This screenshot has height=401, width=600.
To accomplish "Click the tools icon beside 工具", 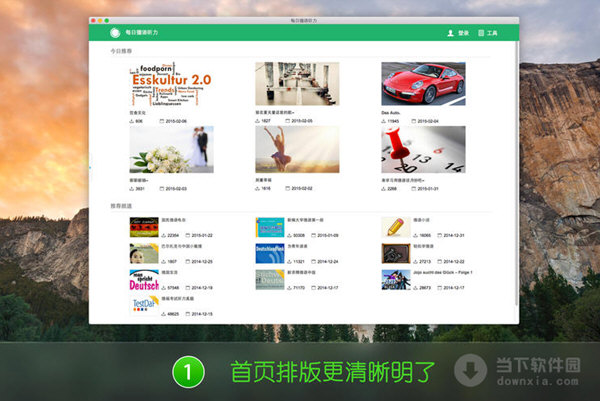I will [481, 33].
